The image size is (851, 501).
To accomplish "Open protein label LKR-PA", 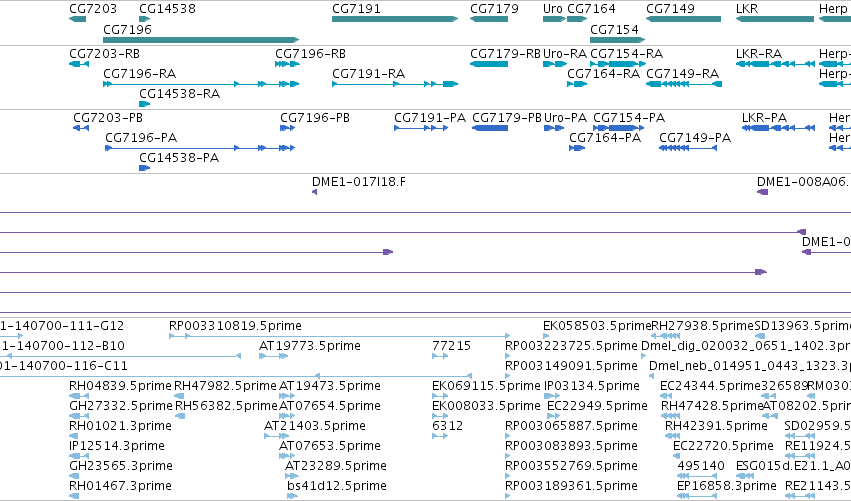I will coord(764,118).
